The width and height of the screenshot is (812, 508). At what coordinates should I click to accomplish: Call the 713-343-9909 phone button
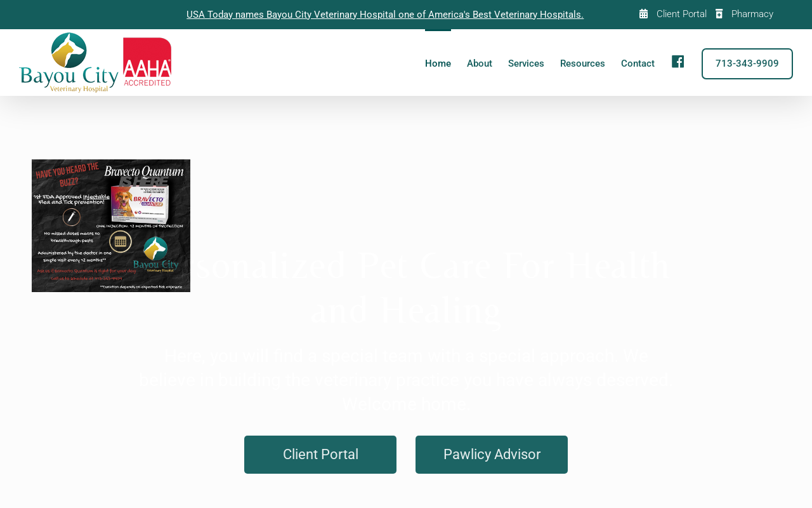coord(747,63)
